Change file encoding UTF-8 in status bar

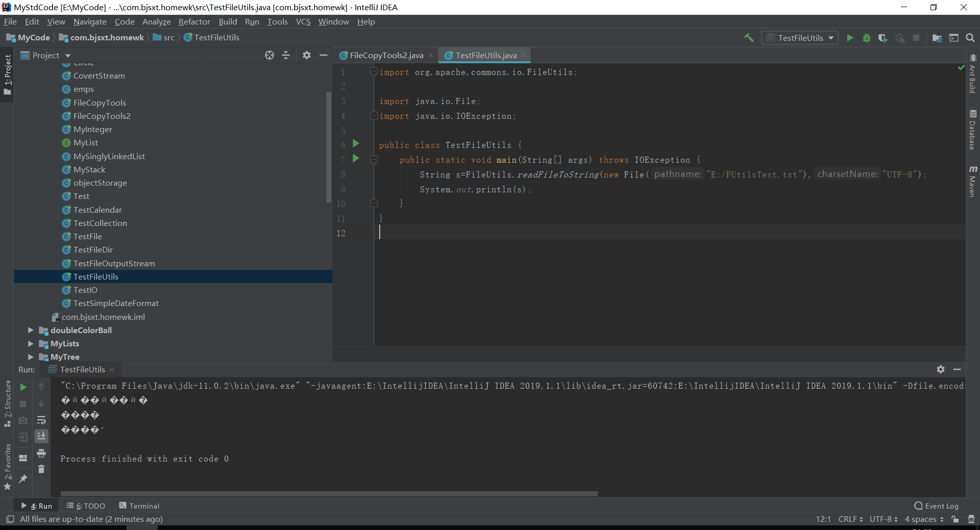884,519
